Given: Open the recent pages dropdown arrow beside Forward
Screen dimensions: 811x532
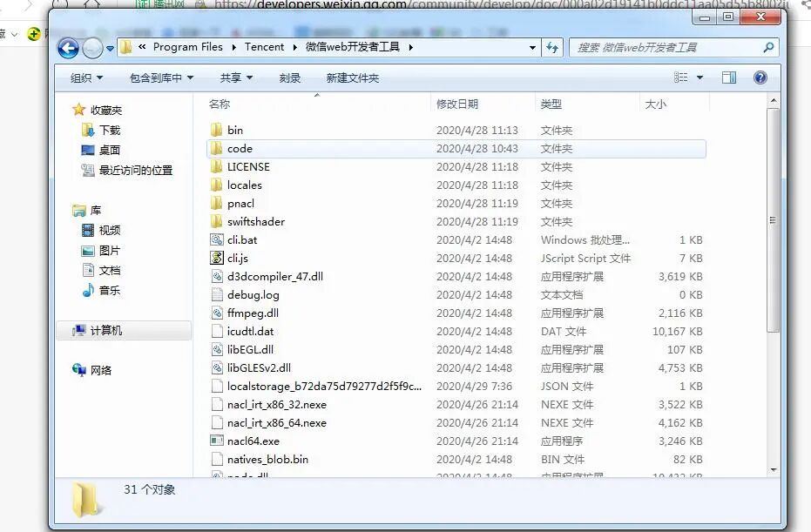Looking at the screenshot, I should [110, 49].
